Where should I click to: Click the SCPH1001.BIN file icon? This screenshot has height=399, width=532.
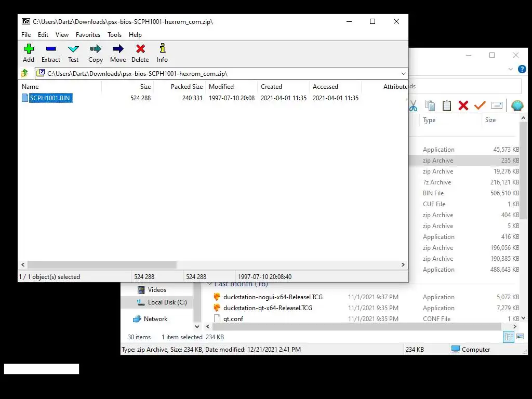pos(25,98)
